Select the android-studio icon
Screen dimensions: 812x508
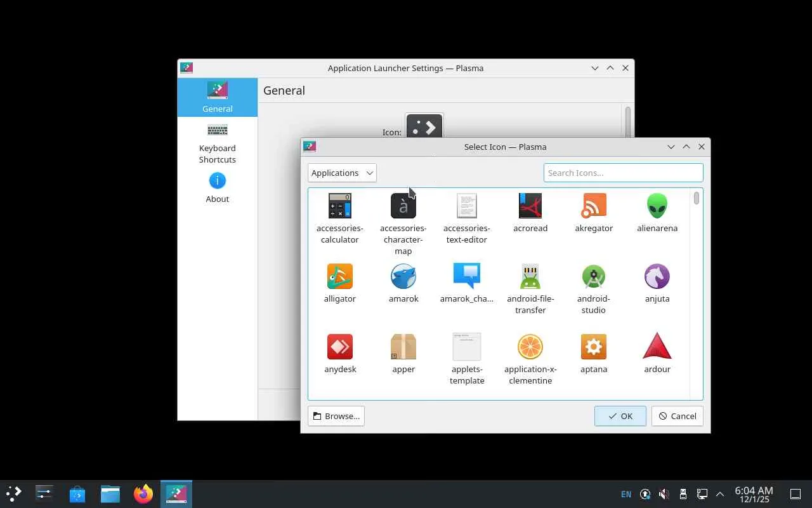pyautogui.click(x=594, y=276)
